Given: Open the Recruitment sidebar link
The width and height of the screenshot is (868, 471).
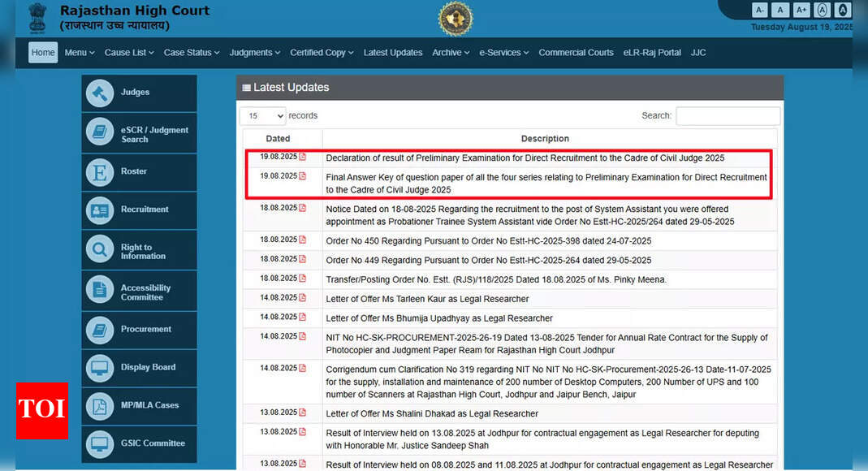Looking at the screenshot, I should point(139,210).
